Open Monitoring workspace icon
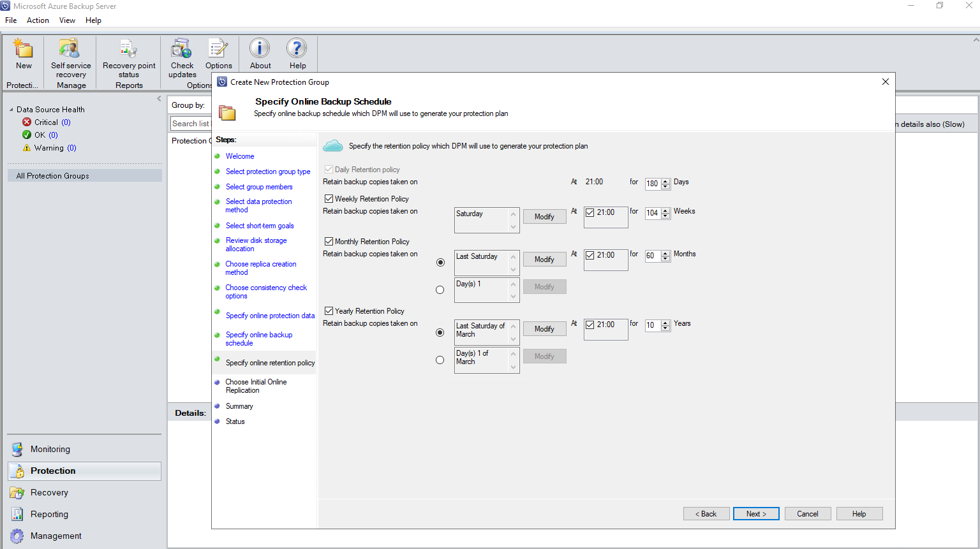 click(17, 449)
